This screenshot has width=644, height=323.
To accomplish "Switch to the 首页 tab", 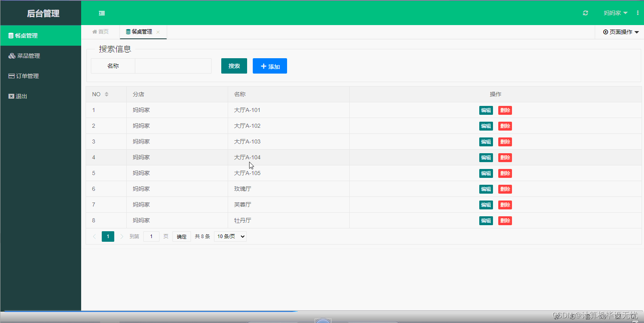I will point(101,32).
